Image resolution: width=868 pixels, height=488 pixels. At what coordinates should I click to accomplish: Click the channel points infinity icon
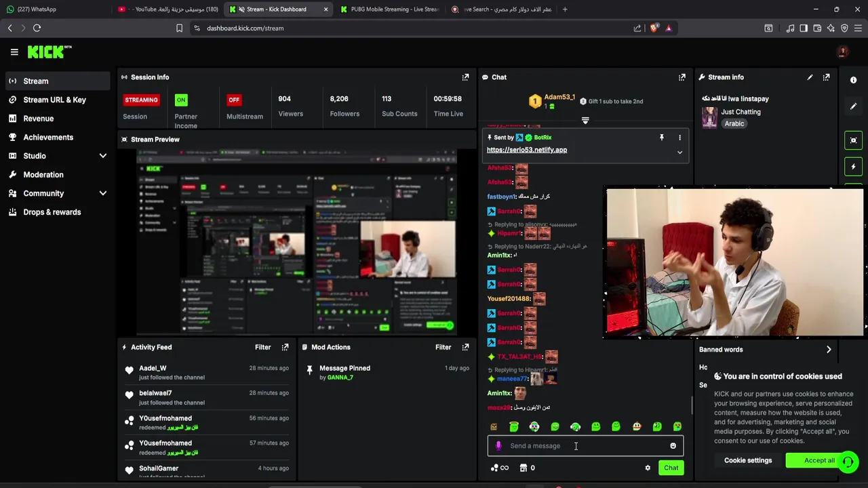point(500,468)
